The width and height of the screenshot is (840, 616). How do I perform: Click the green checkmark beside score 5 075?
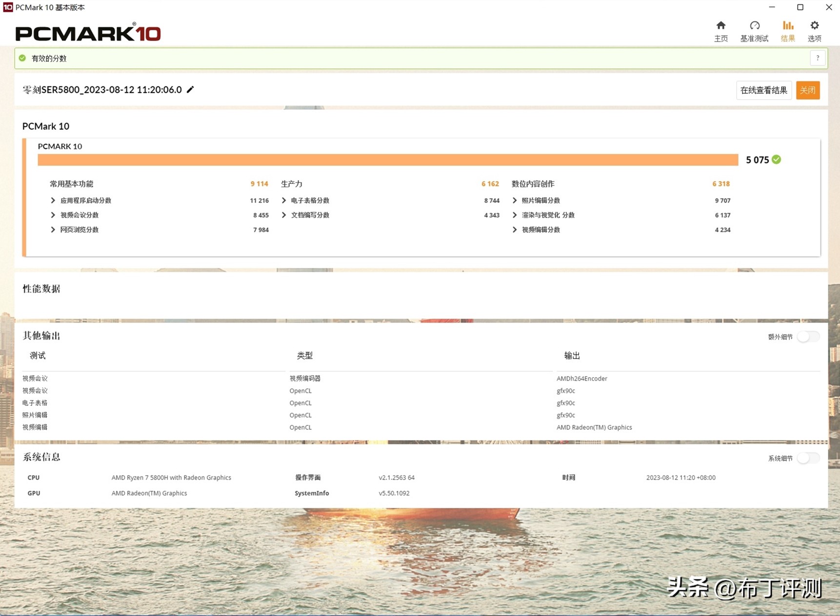tap(777, 159)
